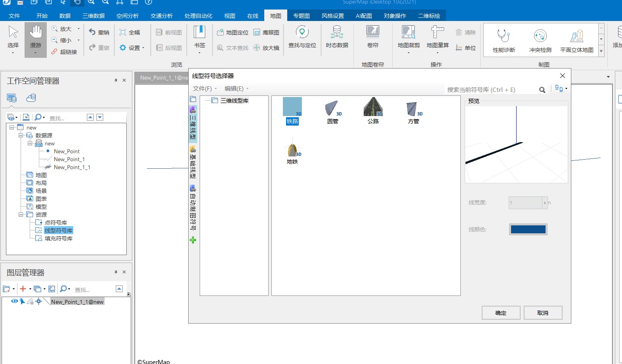Viewport: 622px width, 364px height.
Task: Toggle snapping icon of New_Point_1_1@new layer
Action: pyautogui.click(x=38, y=301)
